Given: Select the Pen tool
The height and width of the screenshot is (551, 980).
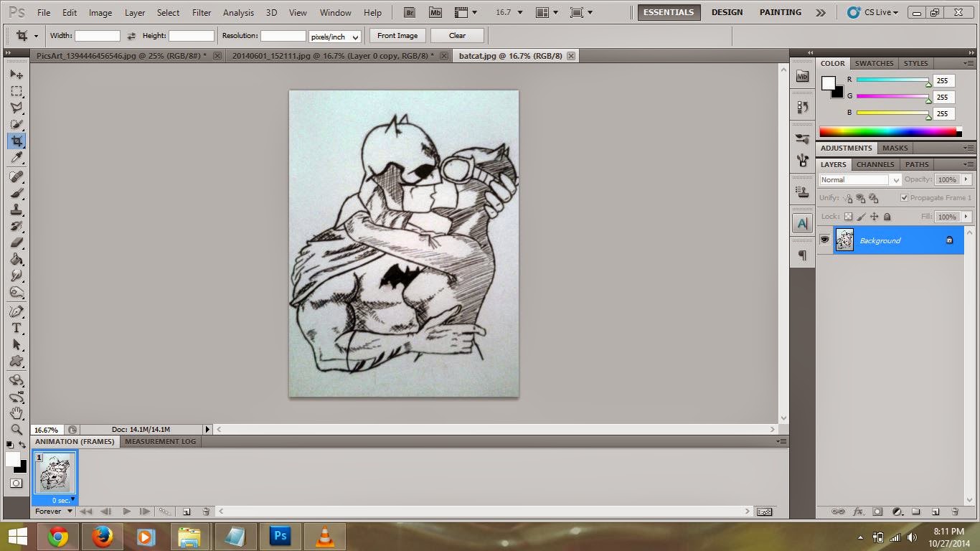Looking at the screenshot, I should coord(17,311).
